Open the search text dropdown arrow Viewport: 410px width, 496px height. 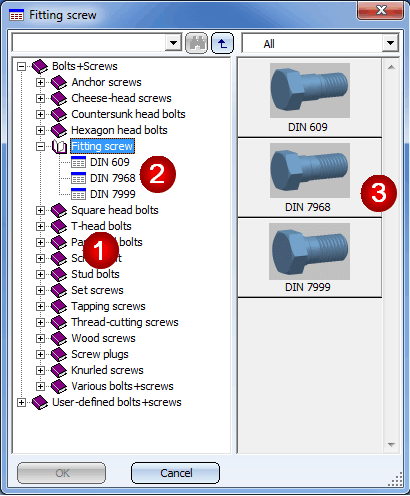(173, 43)
